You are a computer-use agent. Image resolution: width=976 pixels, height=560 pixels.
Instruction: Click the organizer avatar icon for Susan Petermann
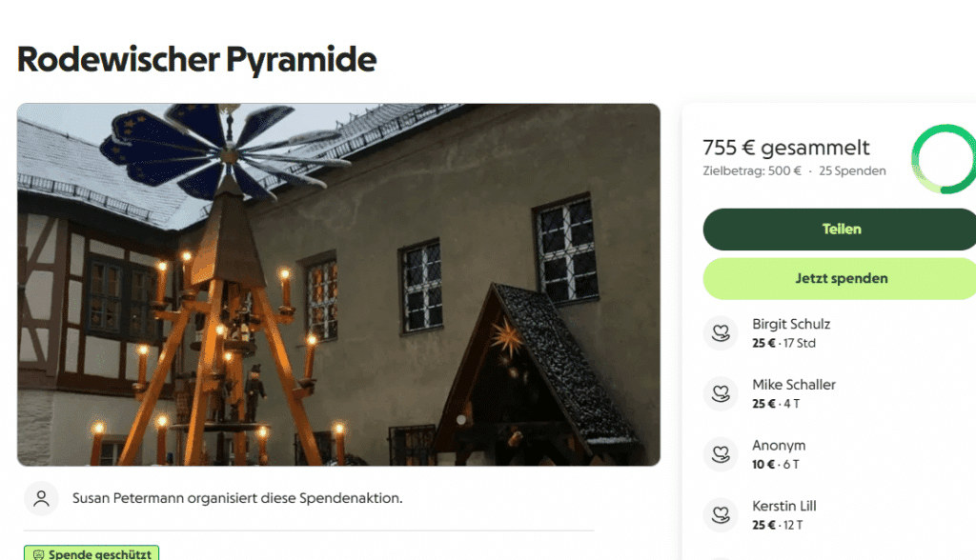click(41, 498)
